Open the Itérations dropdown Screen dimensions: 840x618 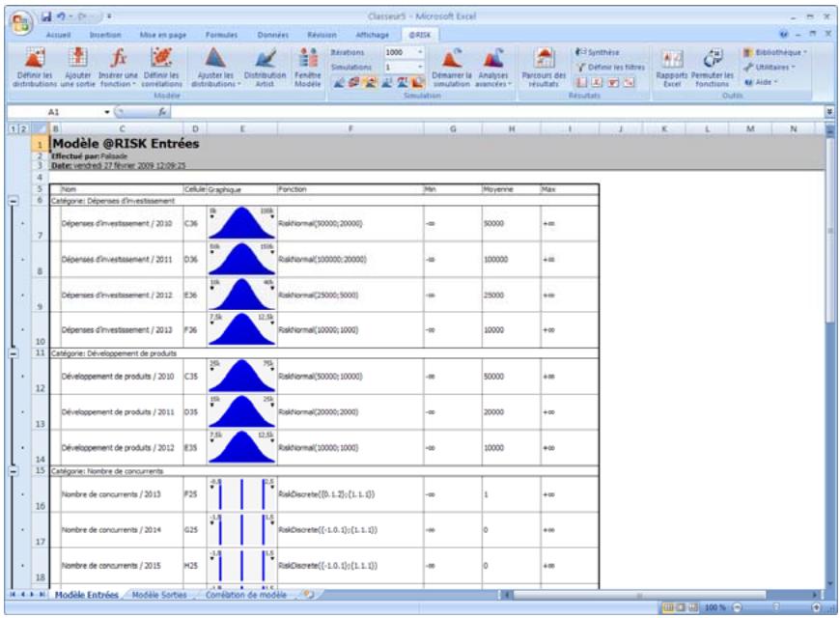coord(423,52)
